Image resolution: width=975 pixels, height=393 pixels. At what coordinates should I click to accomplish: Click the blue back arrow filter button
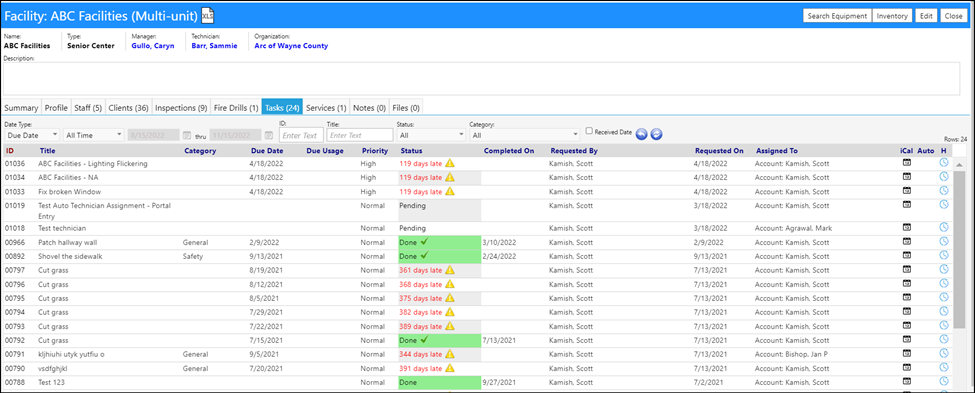(642, 134)
